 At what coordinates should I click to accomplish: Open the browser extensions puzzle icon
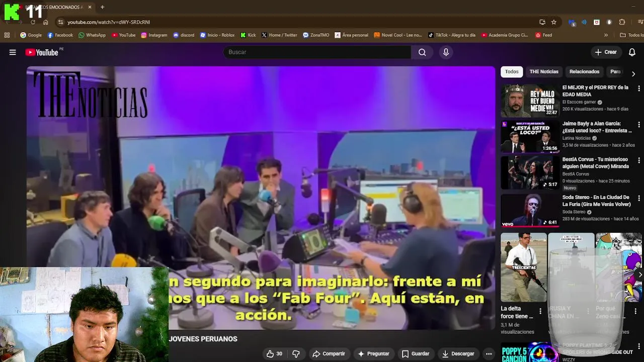tap(622, 22)
